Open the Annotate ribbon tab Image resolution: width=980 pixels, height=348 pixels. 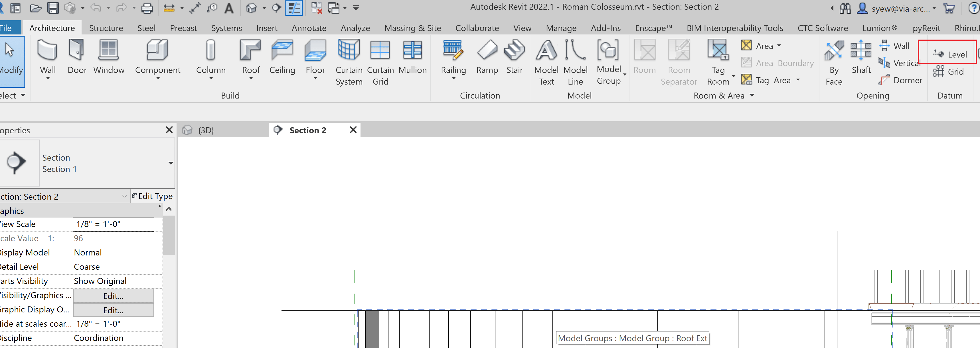click(x=309, y=28)
